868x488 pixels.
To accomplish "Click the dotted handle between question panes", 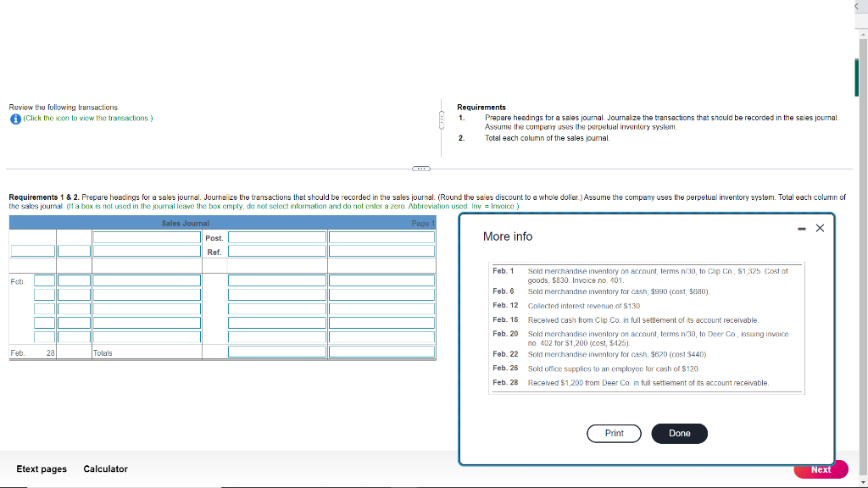I will click(x=442, y=119).
